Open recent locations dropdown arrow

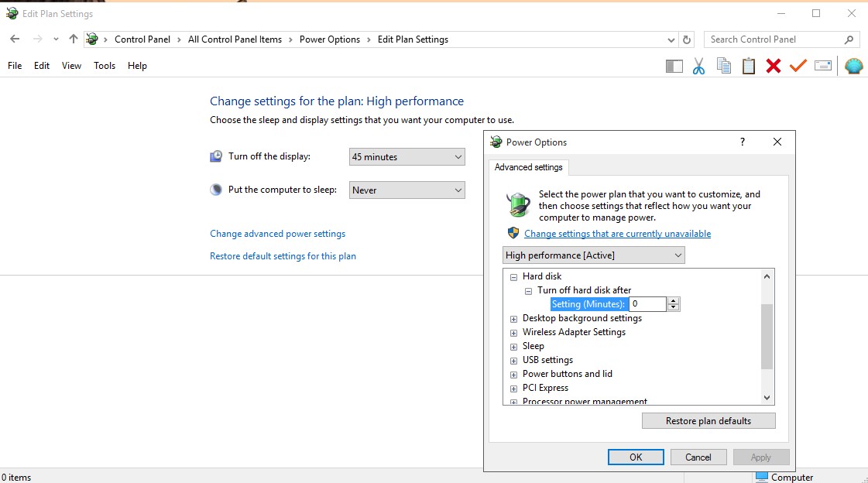click(x=56, y=39)
